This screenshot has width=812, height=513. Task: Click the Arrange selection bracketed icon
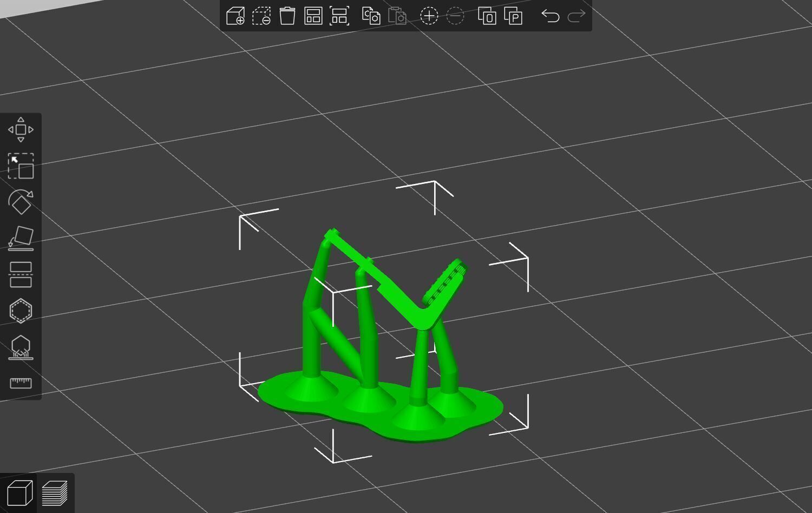[x=339, y=16]
